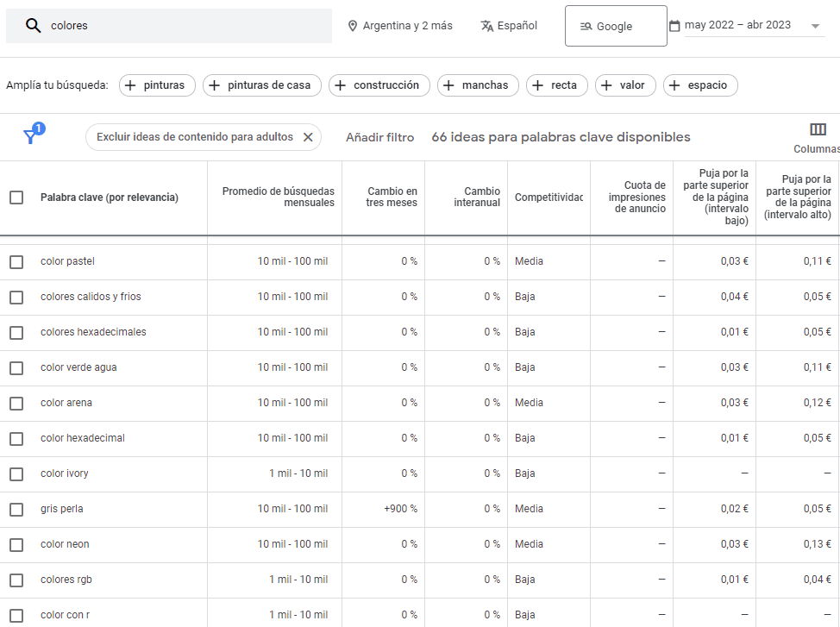This screenshot has width=840, height=627.
Task: Sort by top-of-page bid intervalo alto
Action: click(798, 197)
